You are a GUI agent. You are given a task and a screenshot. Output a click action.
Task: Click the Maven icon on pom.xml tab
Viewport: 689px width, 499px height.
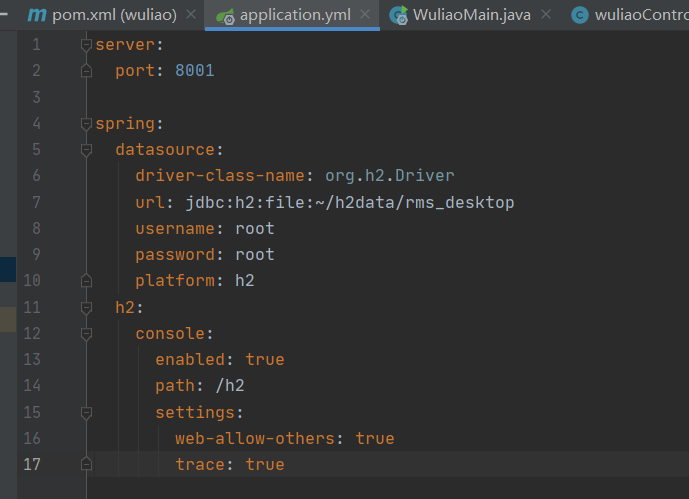pyautogui.click(x=37, y=16)
